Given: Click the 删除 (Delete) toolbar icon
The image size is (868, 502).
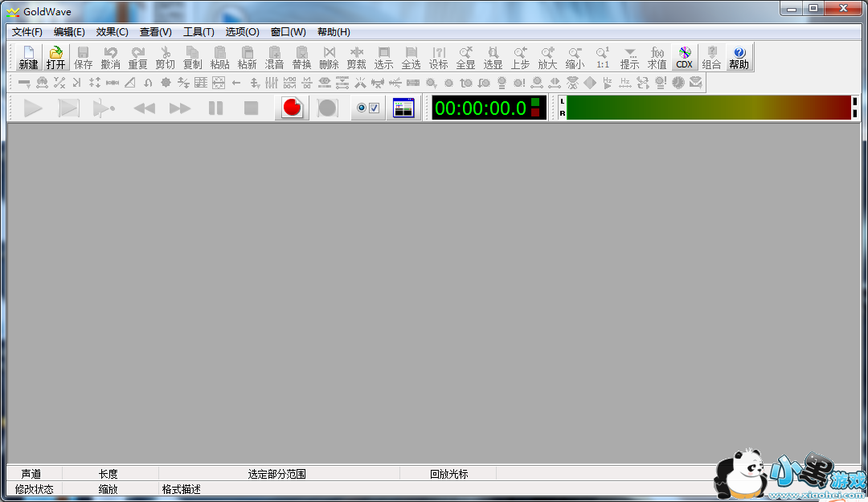Looking at the screenshot, I should pyautogui.click(x=329, y=58).
